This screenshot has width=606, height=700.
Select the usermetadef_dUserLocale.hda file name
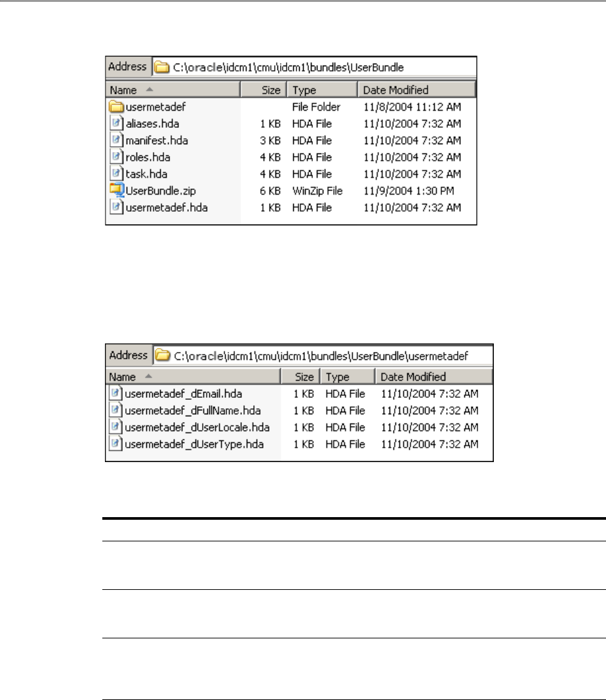point(197,428)
